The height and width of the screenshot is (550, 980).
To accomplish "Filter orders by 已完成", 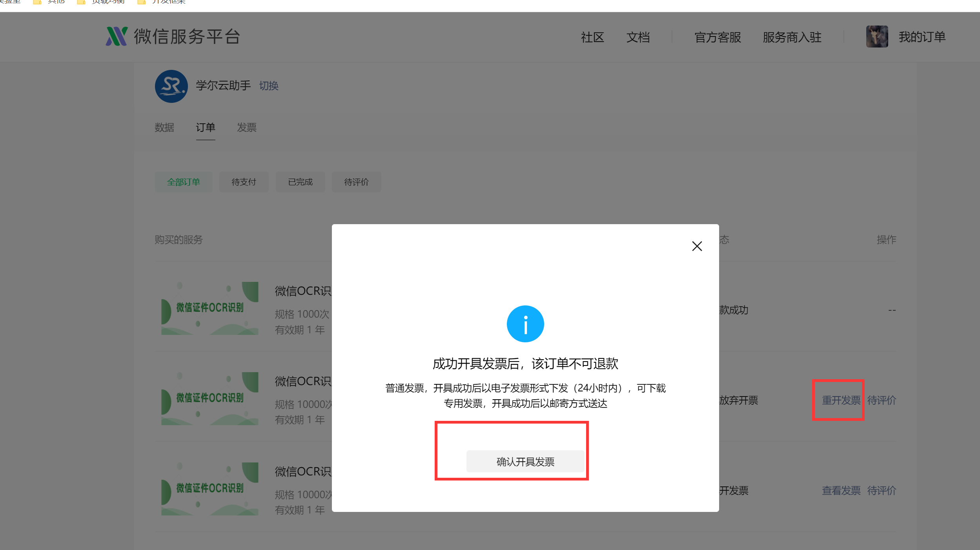I will pos(300,182).
